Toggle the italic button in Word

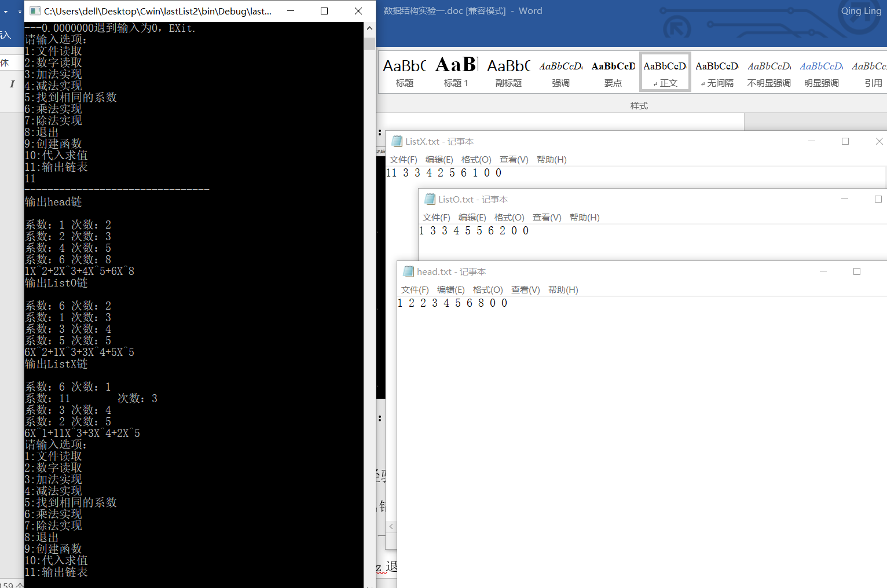coord(12,84)
